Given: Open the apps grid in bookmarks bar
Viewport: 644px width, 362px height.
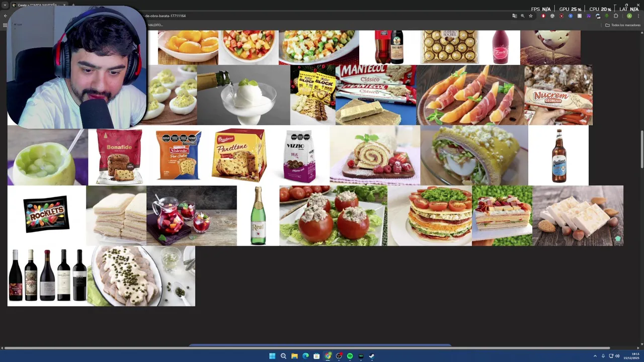Looking at the screenshot, I should (5, 25).
